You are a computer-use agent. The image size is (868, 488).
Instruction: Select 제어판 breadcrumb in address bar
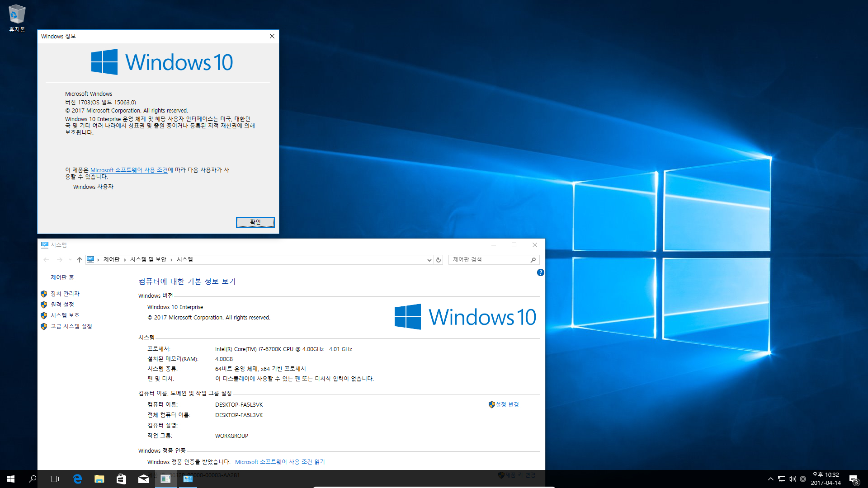[111, 259]
